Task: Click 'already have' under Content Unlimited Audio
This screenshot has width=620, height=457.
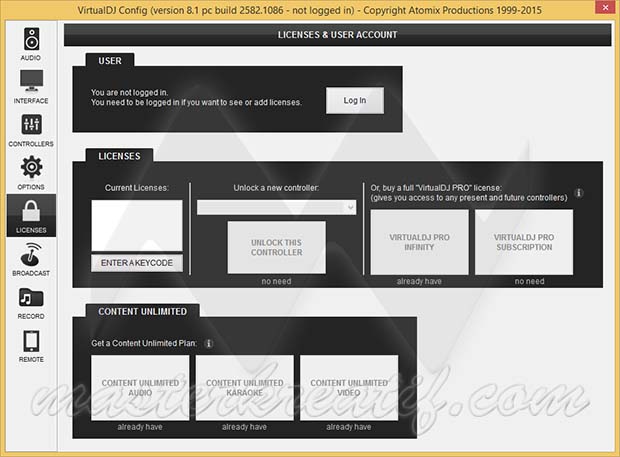Action: coord(140,427)
